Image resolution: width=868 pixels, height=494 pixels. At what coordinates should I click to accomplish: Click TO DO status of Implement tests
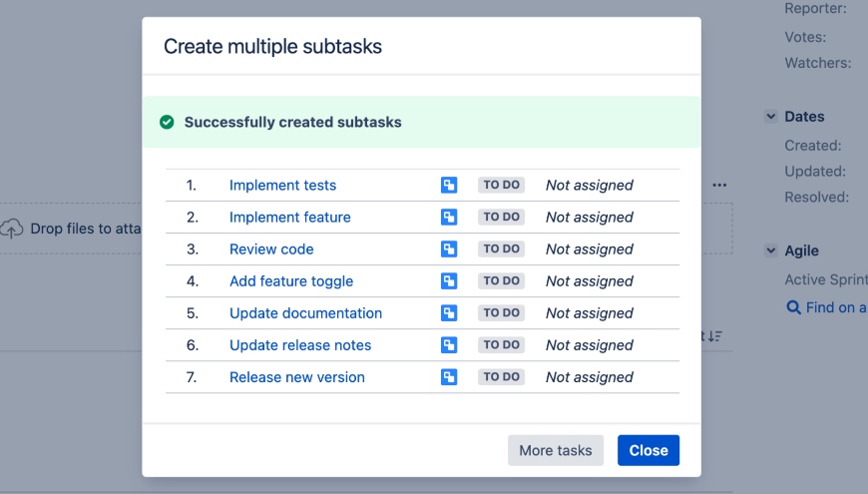tap(501, 185)
